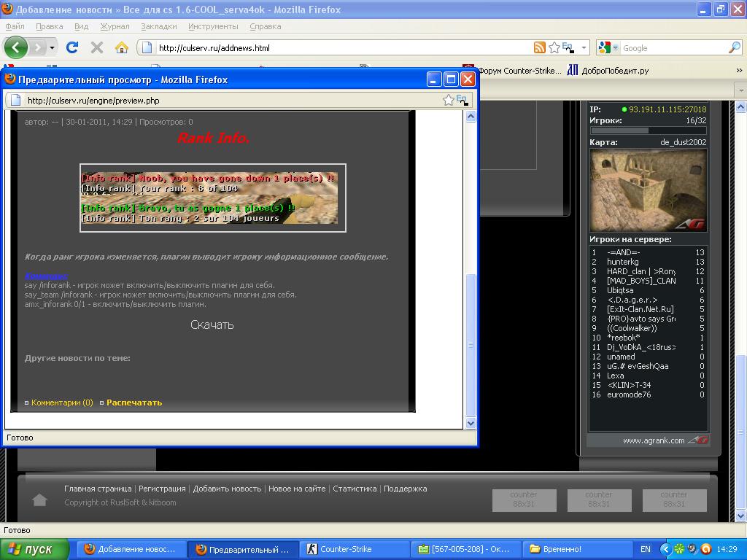
Task: Go to the browser Home page icon
Action: point(122,47)
